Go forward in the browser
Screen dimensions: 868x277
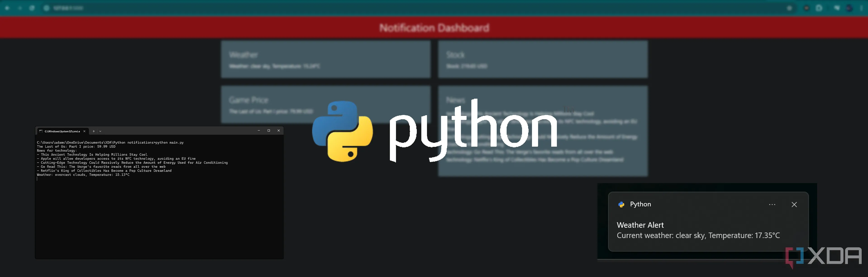click(x=20, y=8)
